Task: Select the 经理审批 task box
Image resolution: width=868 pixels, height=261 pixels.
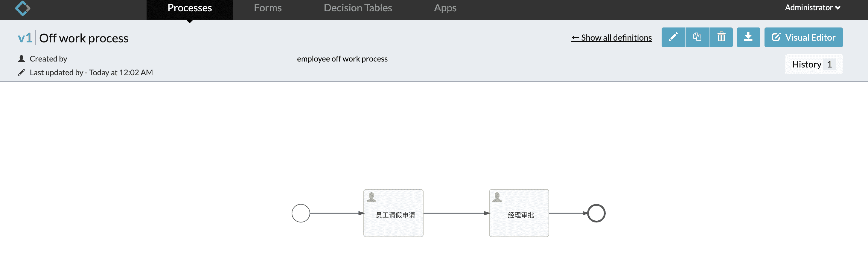Action: (x=519, y=213)
